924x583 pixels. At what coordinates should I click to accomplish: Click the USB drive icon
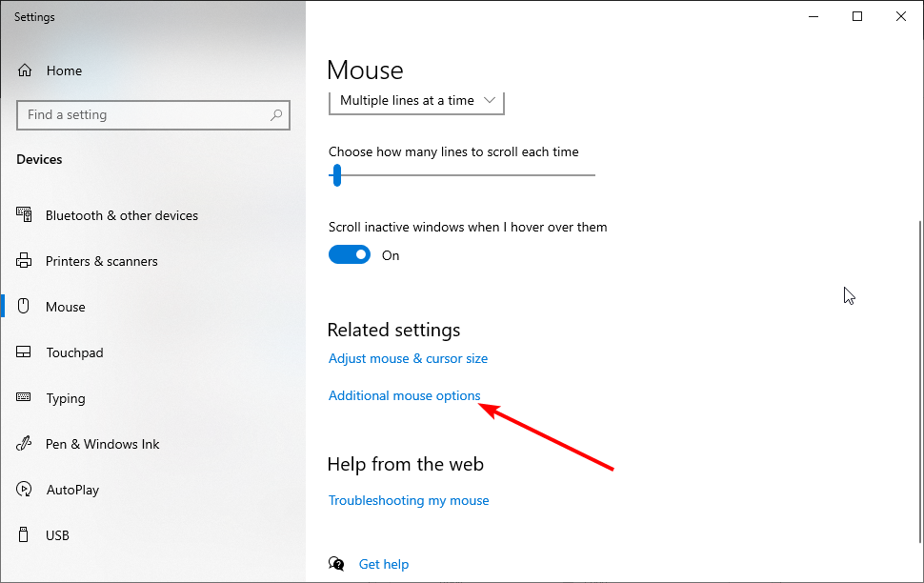tap(24, 534)
